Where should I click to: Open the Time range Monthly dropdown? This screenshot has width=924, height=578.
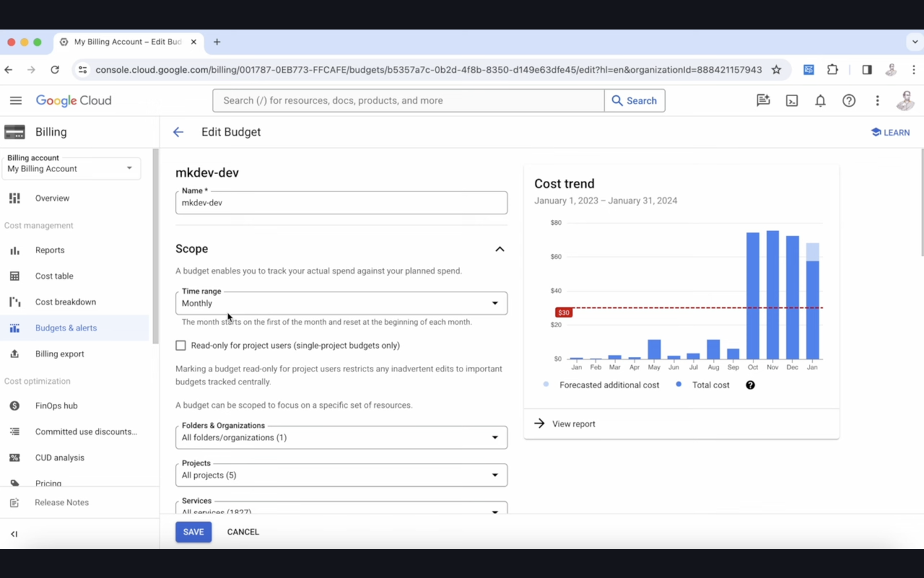tap(341, 303)
